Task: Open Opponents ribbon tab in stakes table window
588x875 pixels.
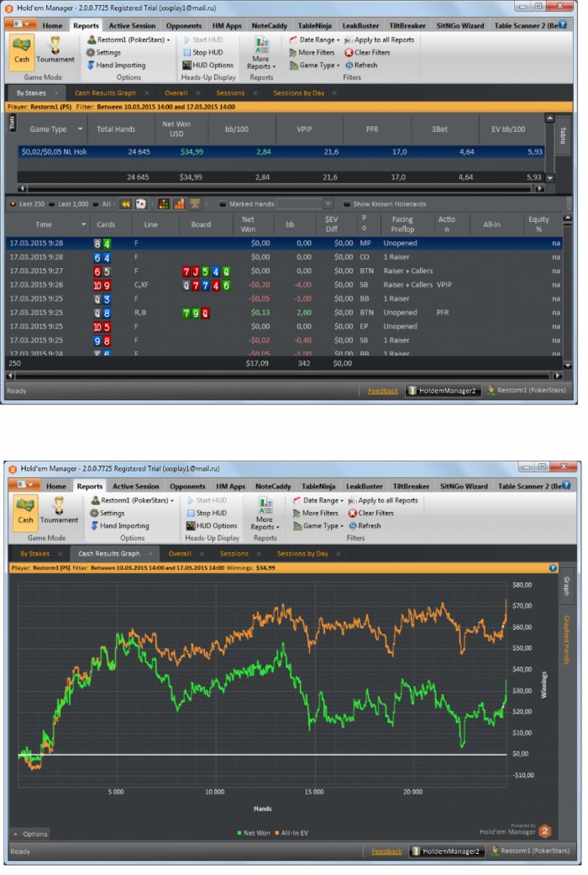Action: pyautogui.click(x=184, y=26)
